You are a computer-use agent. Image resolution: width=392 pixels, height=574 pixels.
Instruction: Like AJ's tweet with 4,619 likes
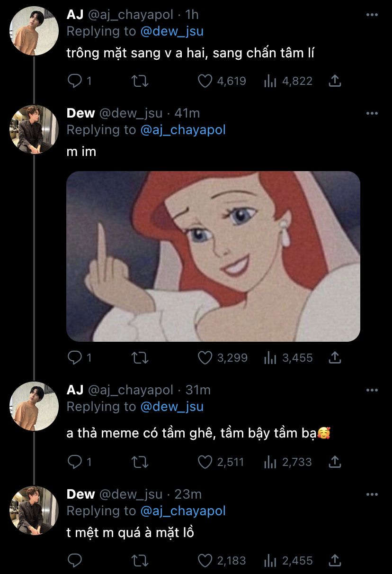click(x=205, y=82)
